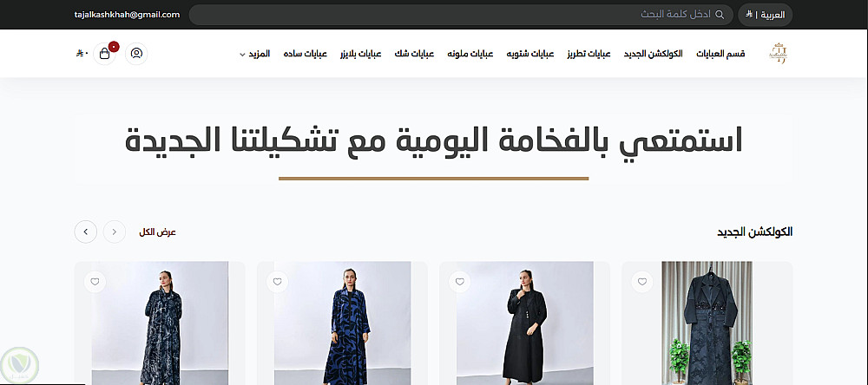Open the العربية language selector
The image size is (868, 385).
(765, 15)
